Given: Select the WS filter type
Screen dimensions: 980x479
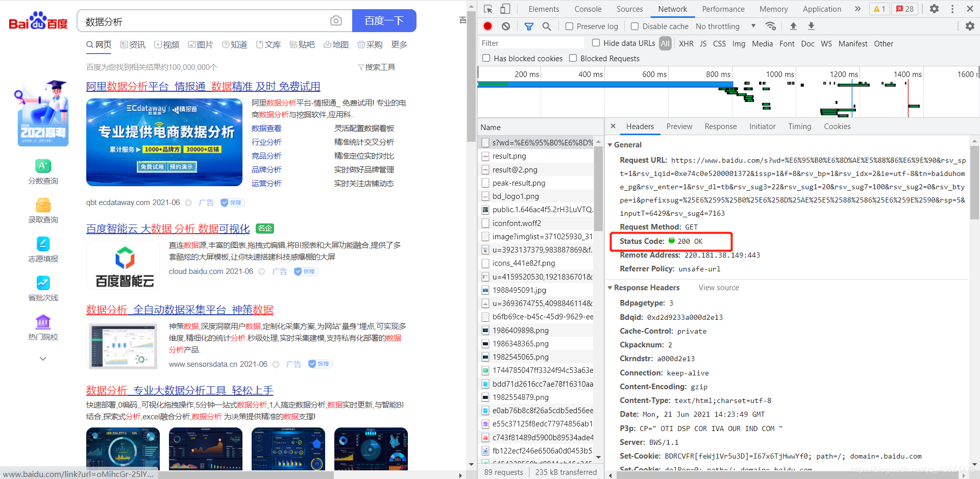Looking at the screenshot, I should pos(826,43).
